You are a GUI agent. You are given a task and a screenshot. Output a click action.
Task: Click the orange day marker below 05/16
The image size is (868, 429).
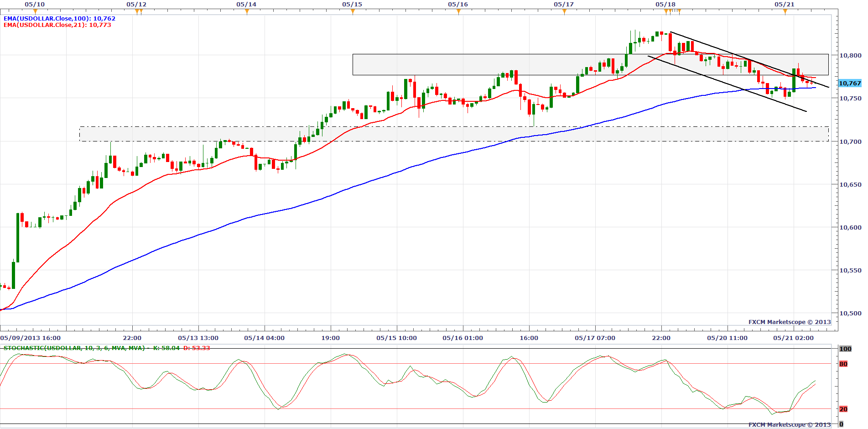(x=458, y=12)
